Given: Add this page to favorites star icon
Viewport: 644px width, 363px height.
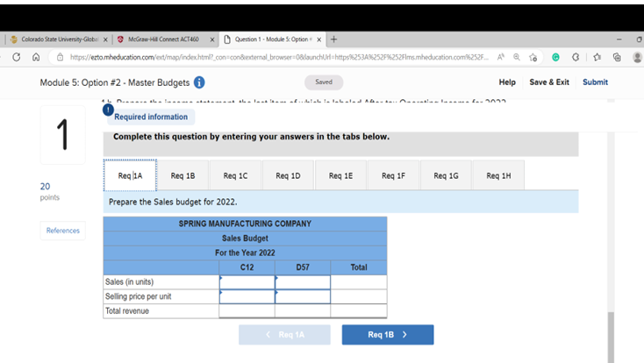Looking at the screenshot, I should pos(533,57).
